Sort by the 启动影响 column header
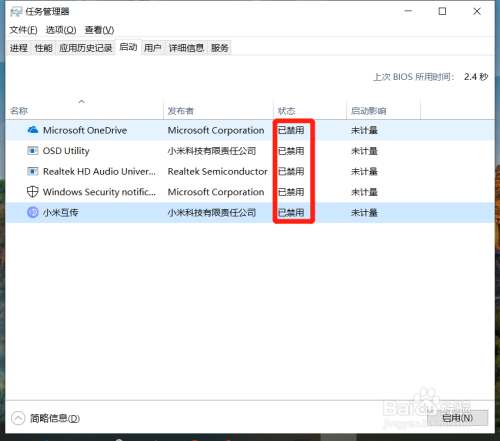This screenshot has height=441, width=500. (x=383, y=109)
